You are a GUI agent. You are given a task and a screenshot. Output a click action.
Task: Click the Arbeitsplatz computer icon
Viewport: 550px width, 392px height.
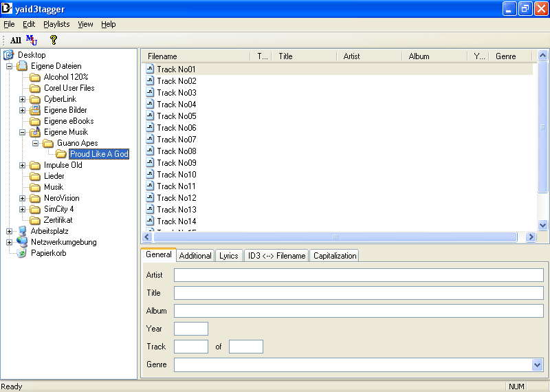[x=21, y=231]
